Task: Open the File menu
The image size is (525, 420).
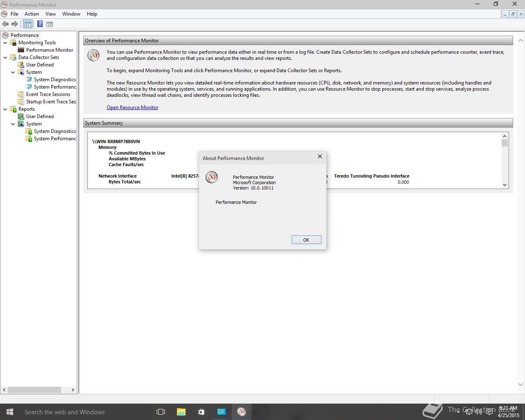Action: point(14,14)
